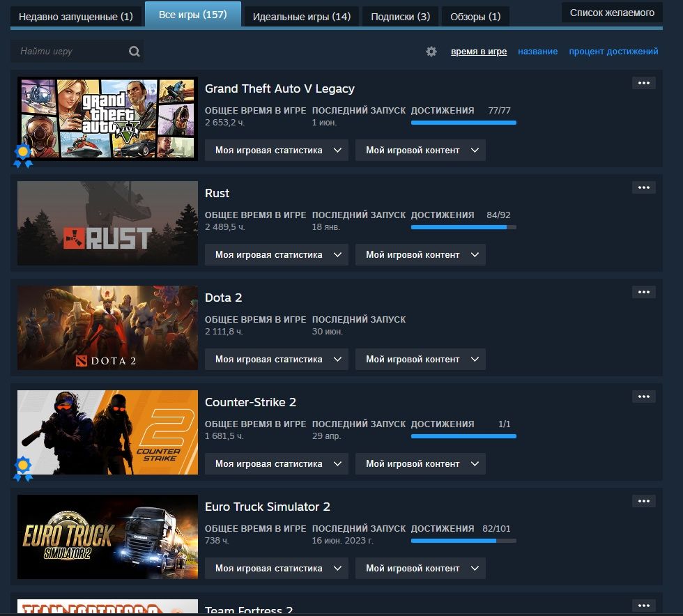Viewport: 683px width, 616px height.
Task: Open the three-dot menu for Counter-Strike 2
Action: coord(644,396)
